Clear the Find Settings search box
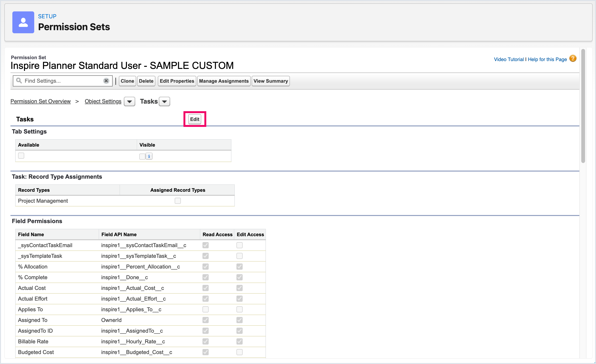The width and height of the screenshot is (596, 364). coord(106,81)
